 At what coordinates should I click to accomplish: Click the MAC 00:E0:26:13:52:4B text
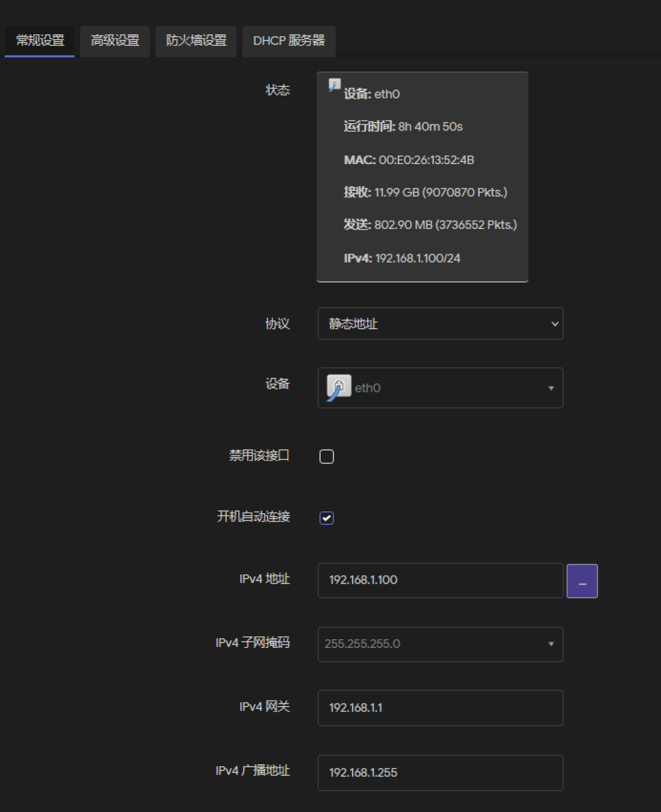click(409, 160)
